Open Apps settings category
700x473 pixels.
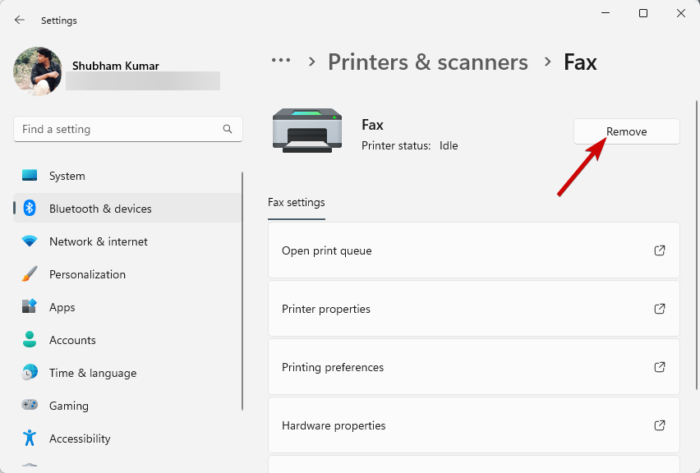pos(62,307)
